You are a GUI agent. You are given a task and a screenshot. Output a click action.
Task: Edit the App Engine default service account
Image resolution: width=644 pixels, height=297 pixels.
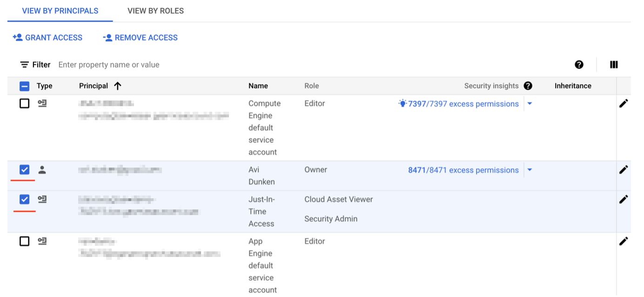[624, 241]
